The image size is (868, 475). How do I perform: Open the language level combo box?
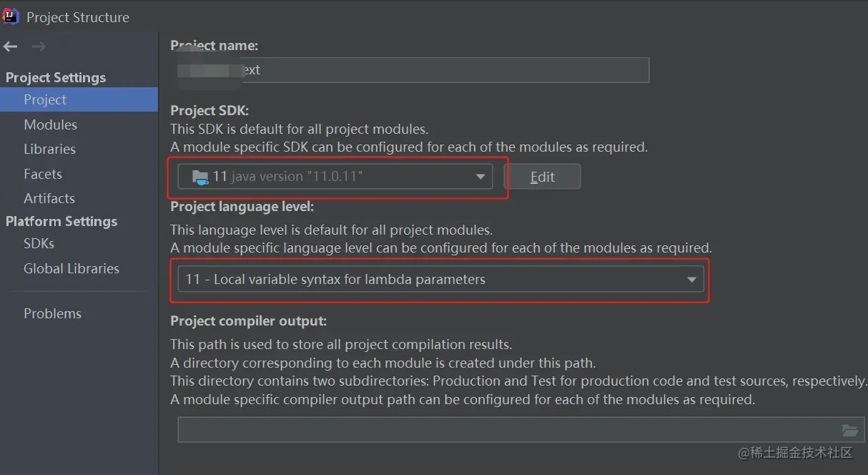[429, 280]
